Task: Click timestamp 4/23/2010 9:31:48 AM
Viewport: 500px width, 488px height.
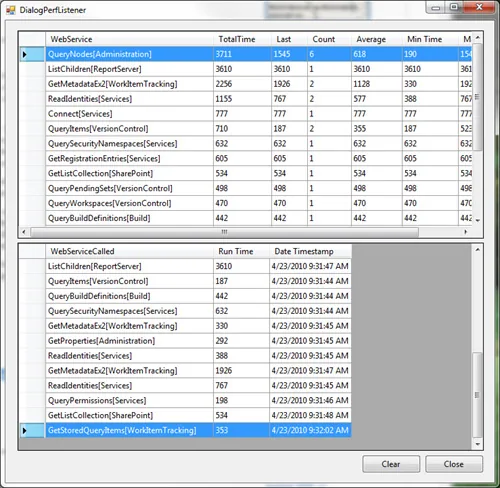Action: point(310,415)
